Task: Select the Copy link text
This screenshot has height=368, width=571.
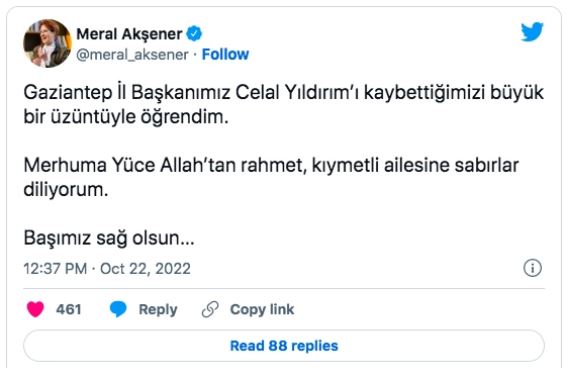Action: [262, 309]
